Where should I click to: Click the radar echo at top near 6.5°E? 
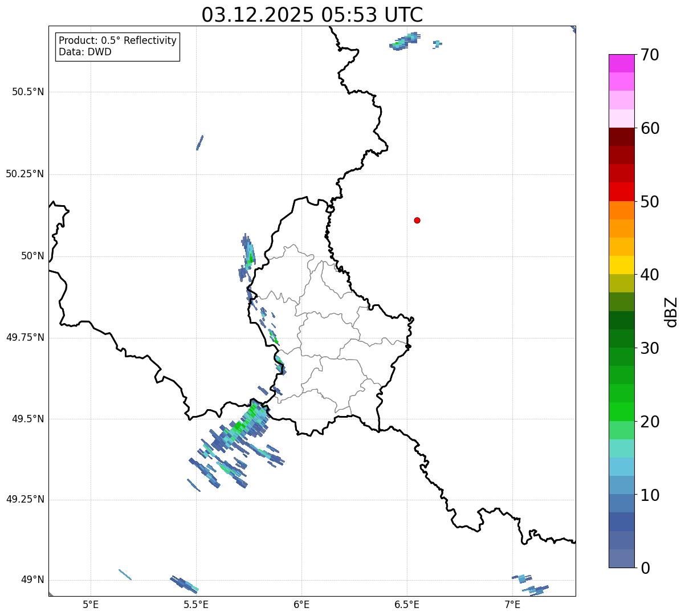(405, 41)
